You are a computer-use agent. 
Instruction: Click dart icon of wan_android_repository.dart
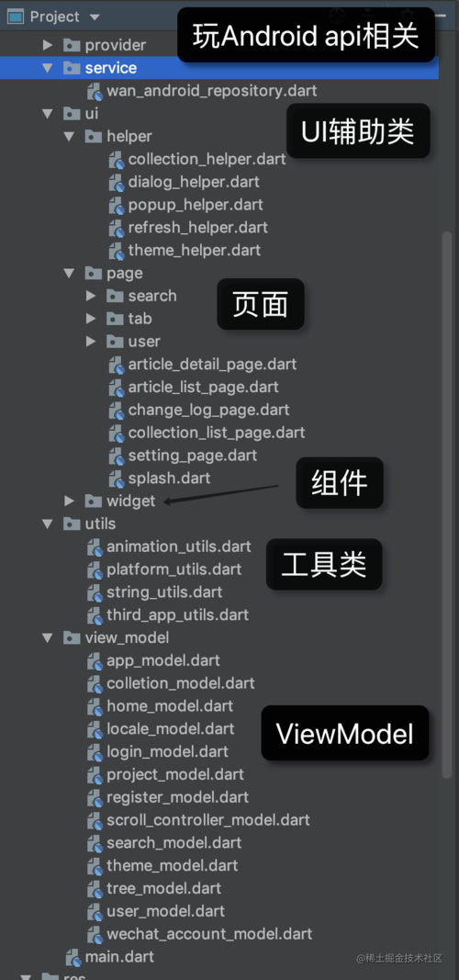95,91
